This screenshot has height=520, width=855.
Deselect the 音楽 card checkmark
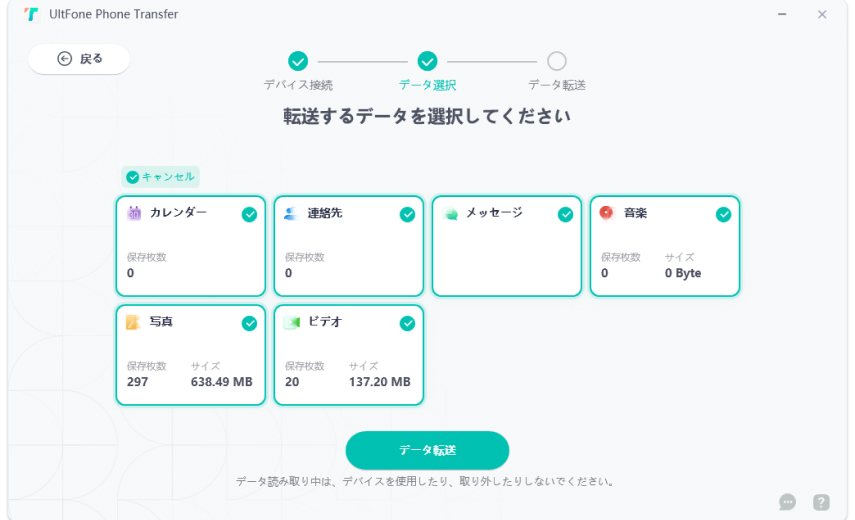click(723, 214)
